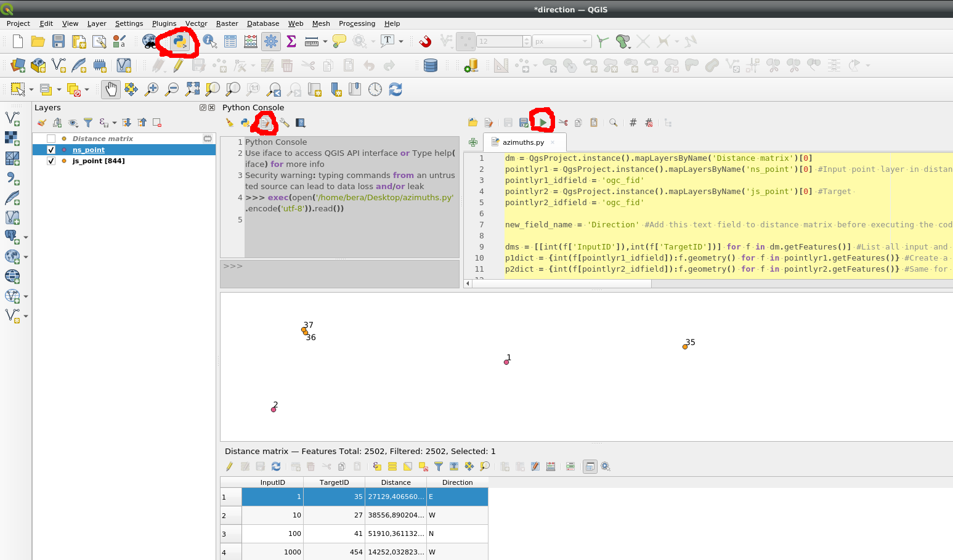
Task: Select row 2 header in attribute table
Action: (231, 516)
